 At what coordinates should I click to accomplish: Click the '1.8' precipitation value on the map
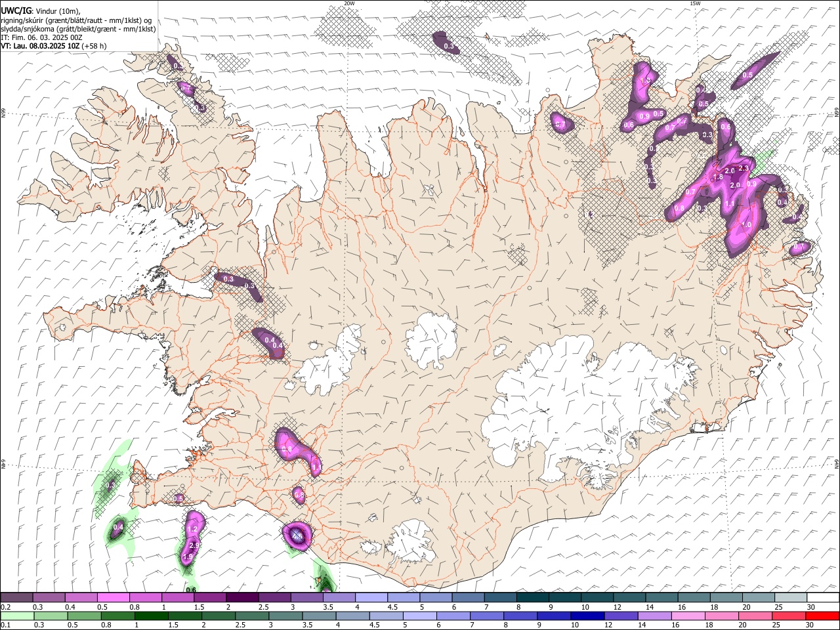718,177
